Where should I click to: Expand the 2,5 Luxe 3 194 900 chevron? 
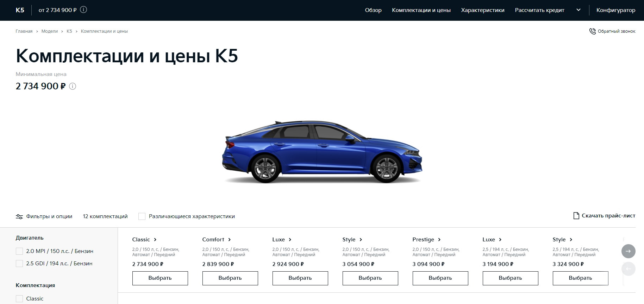(x=500, y=240)
